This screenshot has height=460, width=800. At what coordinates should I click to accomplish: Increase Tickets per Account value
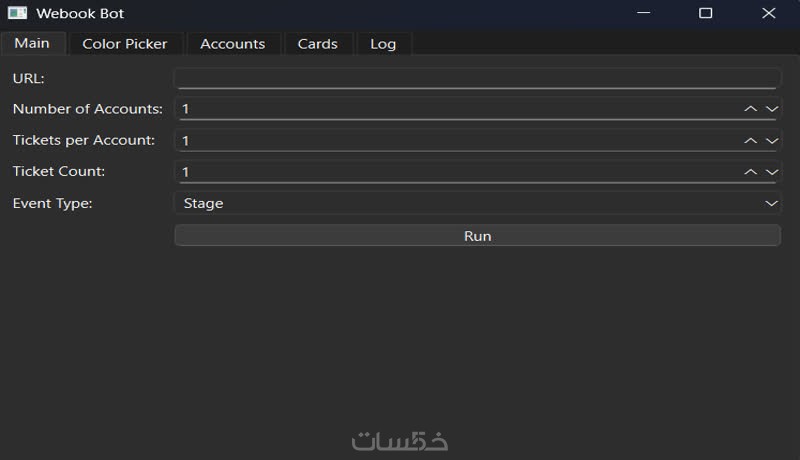click(750, 141)
